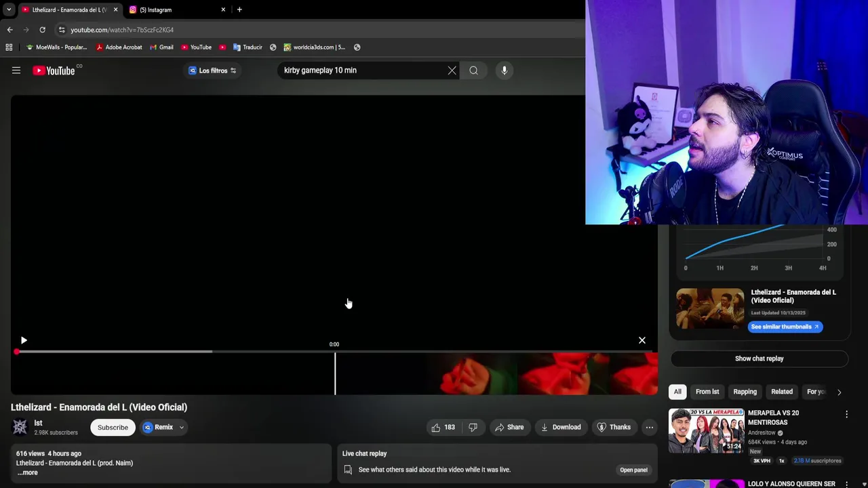Subscribe to the lst channel
The height and width of the screenshot is (488, 868).
[x=113, y=427]
